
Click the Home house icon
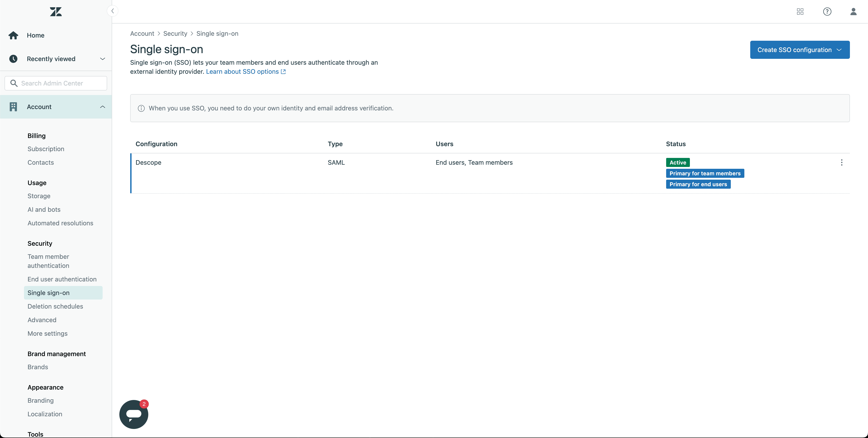[14, 35]
